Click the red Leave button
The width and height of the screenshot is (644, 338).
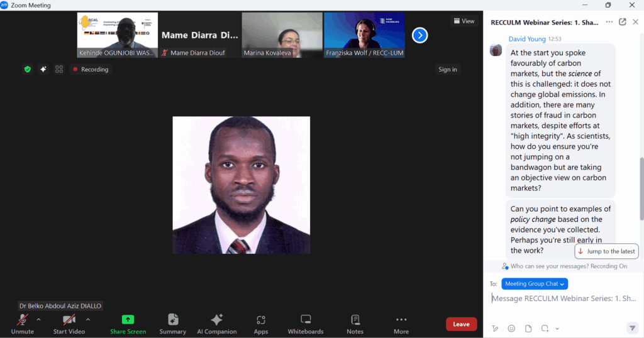tap(461, 324)
